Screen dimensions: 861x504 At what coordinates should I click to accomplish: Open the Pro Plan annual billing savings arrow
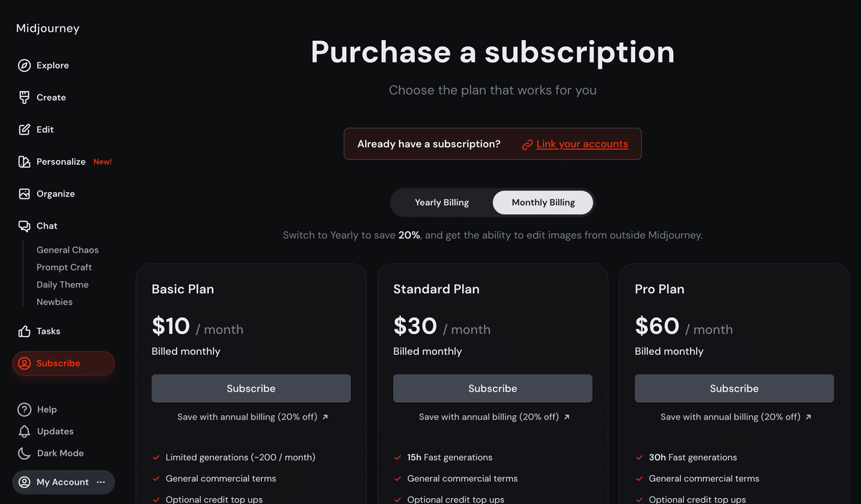tap(809, 417)
